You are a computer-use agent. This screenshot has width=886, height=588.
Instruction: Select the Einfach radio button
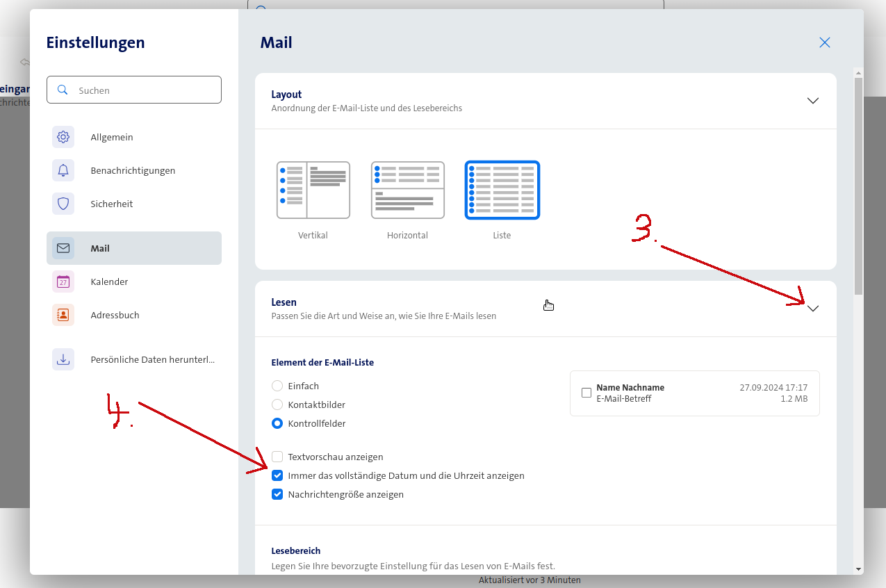point(277,386)
